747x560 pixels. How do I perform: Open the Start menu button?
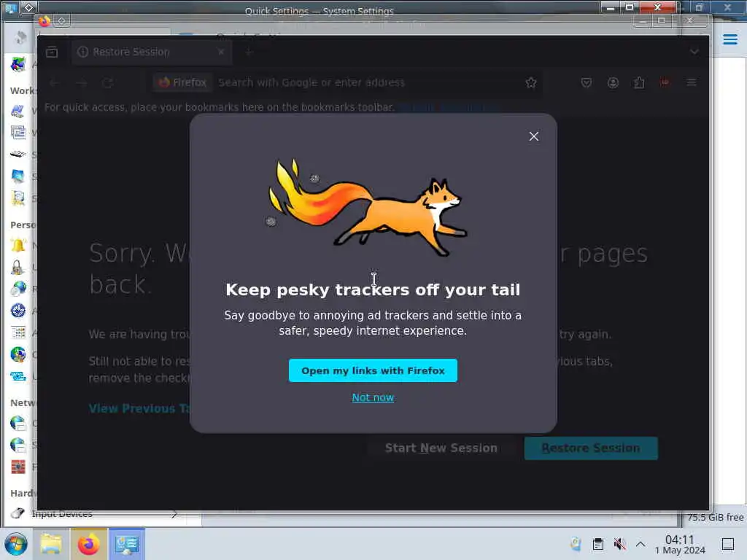point(16,544)
